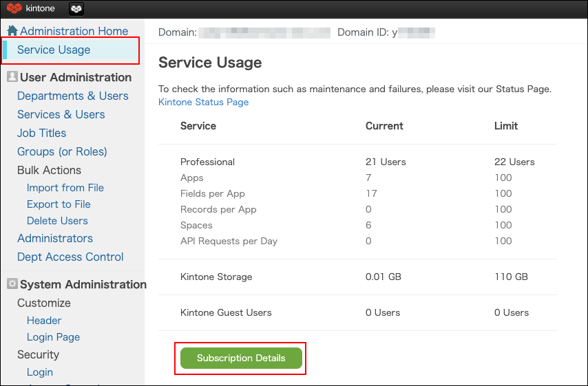Go to Dept Access Control

pyautogui.click(x=70, y=257)
